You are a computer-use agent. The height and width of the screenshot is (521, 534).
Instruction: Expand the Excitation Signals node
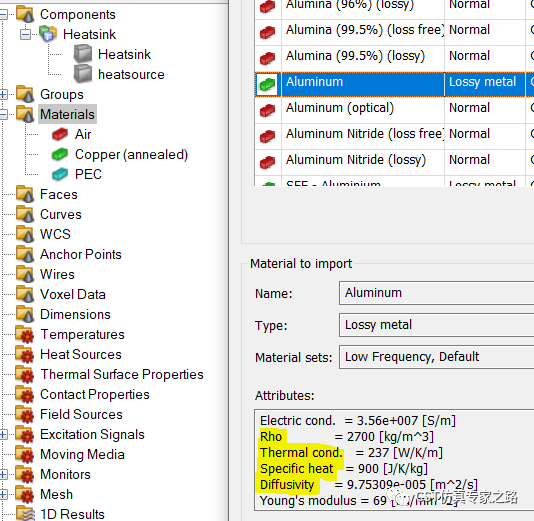tap(3, 435)
